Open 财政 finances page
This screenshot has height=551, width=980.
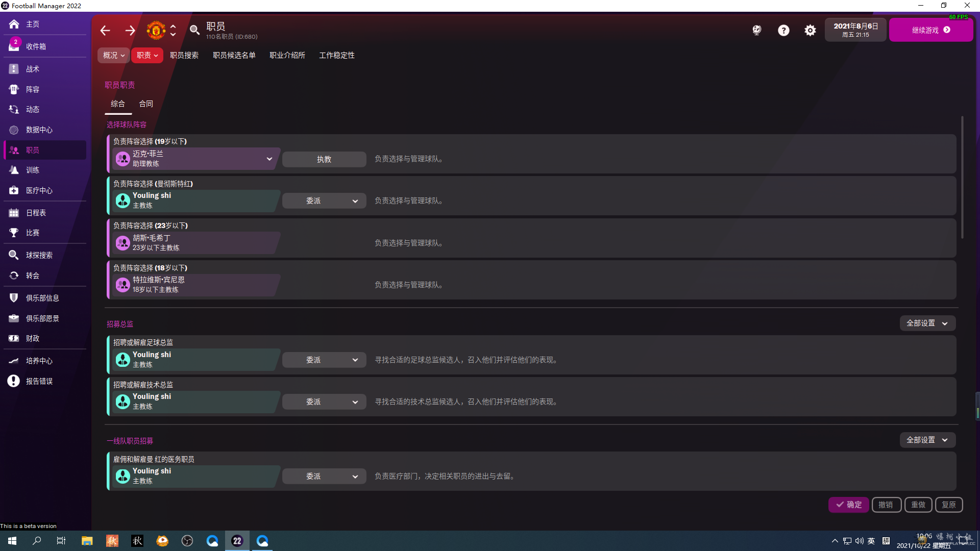pyautogui.click(x=45, y=338)
